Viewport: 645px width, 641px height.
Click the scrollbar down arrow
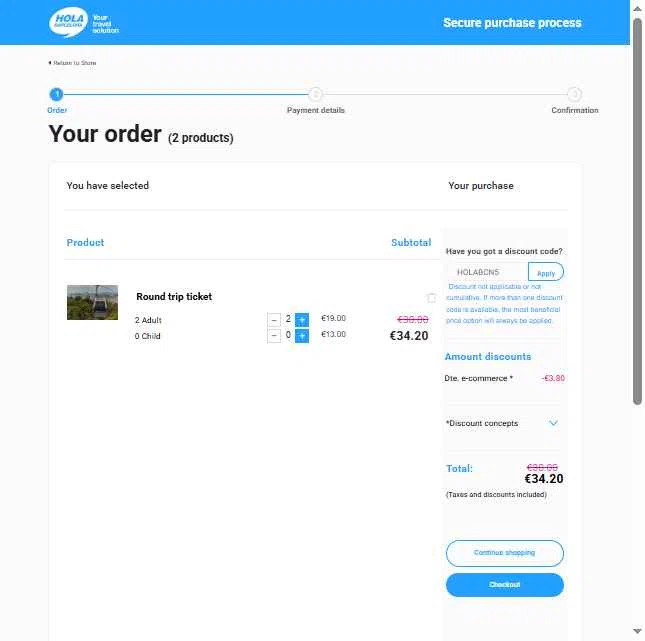pyautogui.click(x=638, y=631)
